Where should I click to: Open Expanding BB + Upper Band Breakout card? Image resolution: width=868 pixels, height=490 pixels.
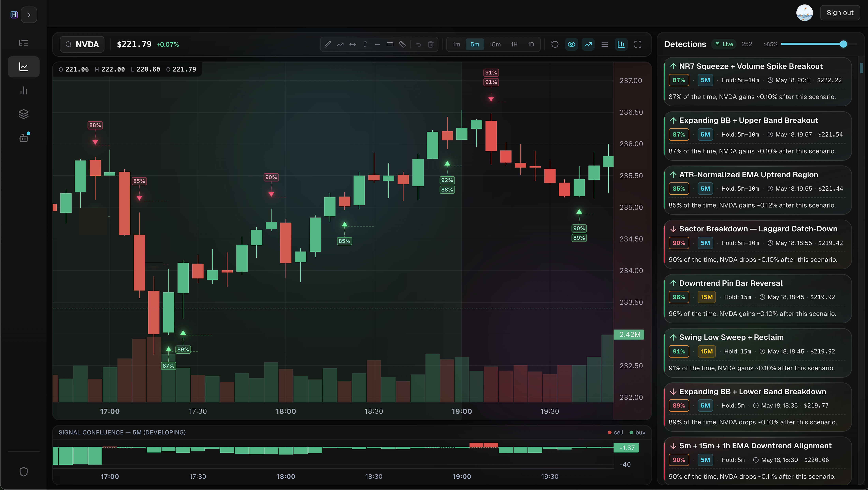(x=758, y=136)
